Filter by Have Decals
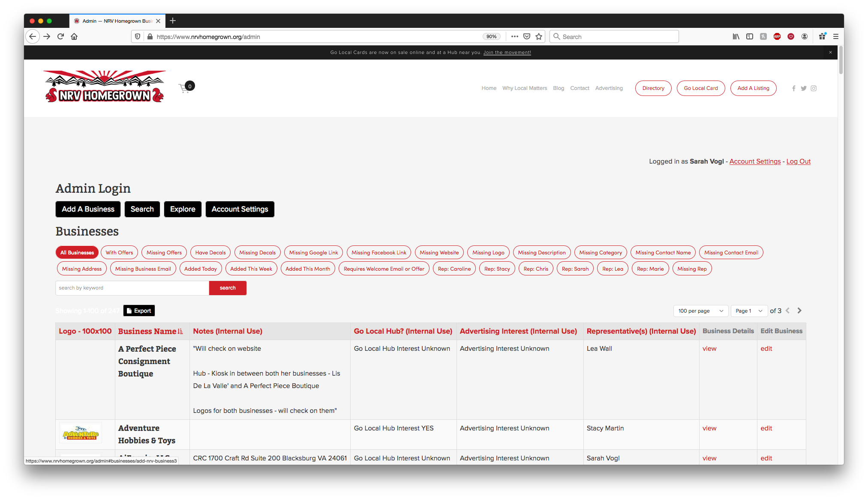868x499 pixels. pyautogui.click(x=210, y=253)
